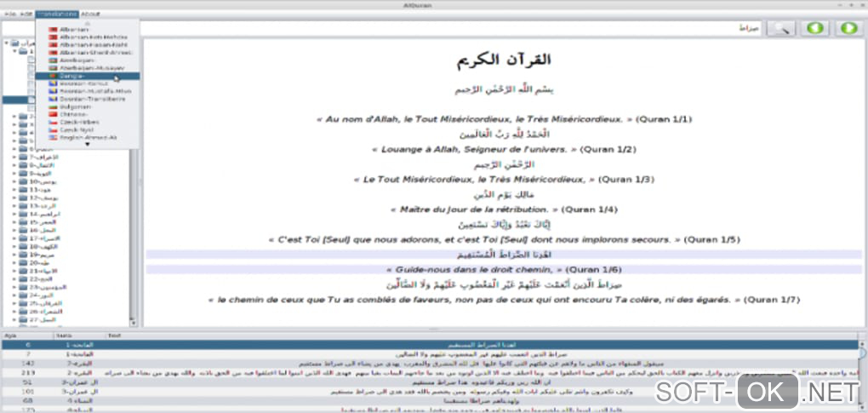Open the About menu

[90, 14]
